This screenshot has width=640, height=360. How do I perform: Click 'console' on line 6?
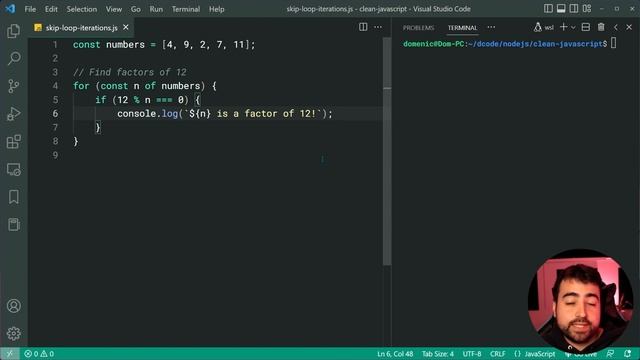point(137,113)
